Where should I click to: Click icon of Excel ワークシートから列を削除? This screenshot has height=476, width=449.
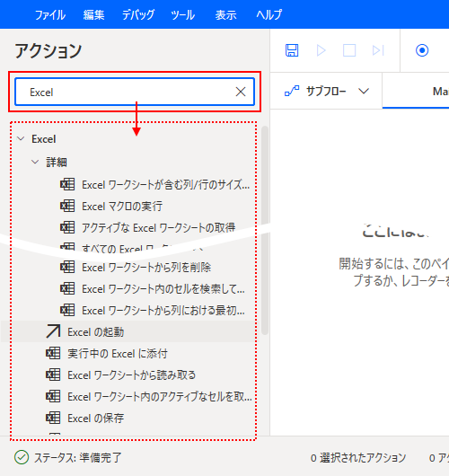(x=67, y=267)
